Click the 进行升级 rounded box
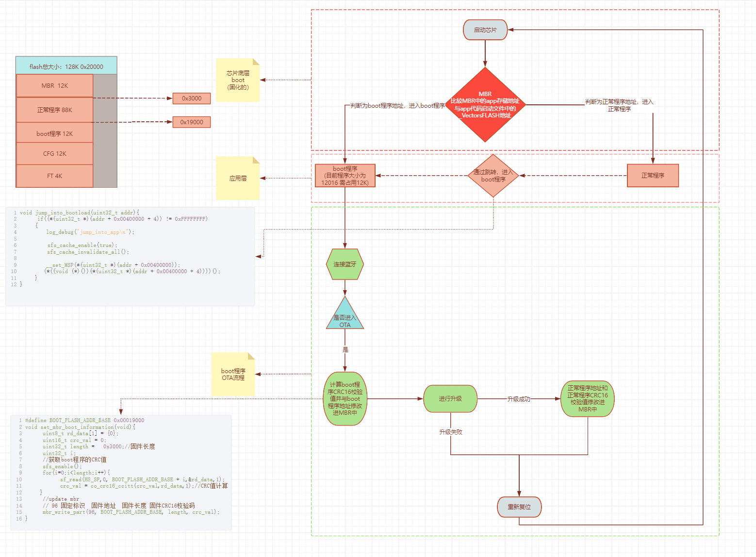Viewport: 756px width, 557px height. pyautogui.click(x=450, y=399)
